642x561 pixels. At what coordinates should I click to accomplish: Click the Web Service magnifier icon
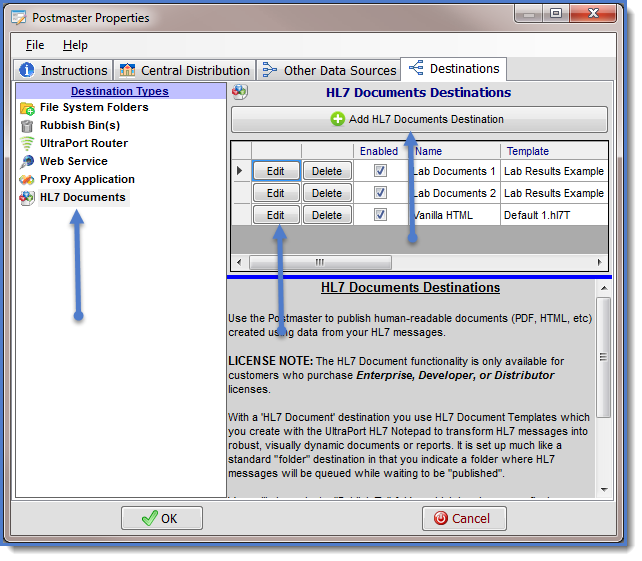pos(28,162)
